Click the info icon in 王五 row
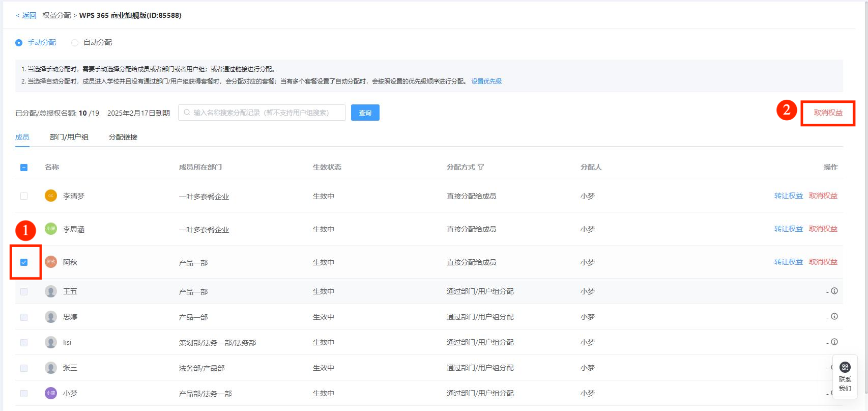This screenshot has width=868, height=411. click(834, 291)
